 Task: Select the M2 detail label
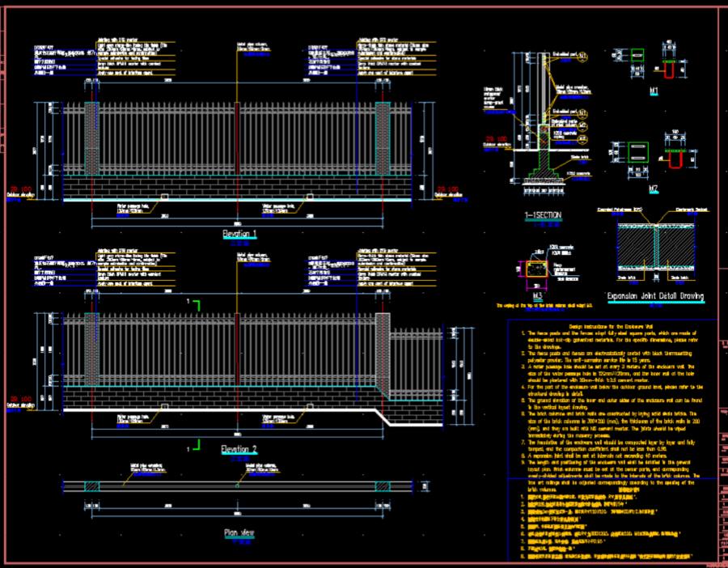click(x=653, y=189)
